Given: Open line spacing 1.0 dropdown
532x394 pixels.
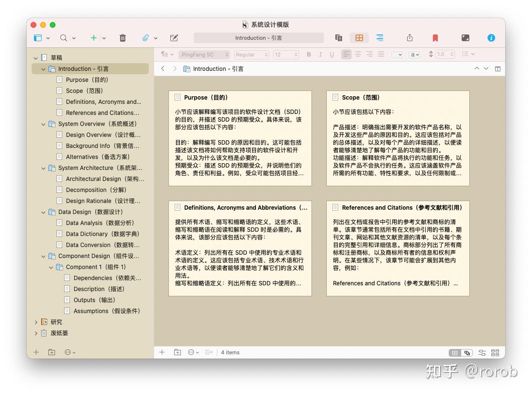Looking at the screenshot, I should [445, 55].
